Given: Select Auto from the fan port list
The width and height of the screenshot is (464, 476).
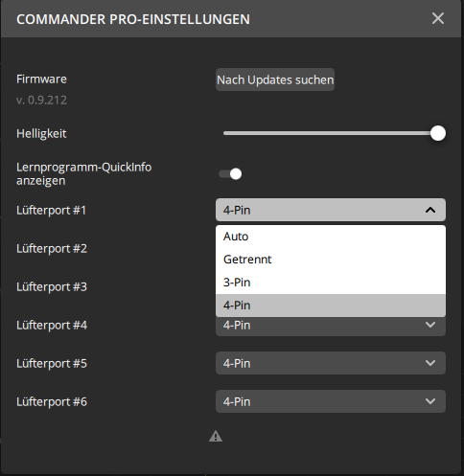Looking at the screenshot, I should coord(331,237).
